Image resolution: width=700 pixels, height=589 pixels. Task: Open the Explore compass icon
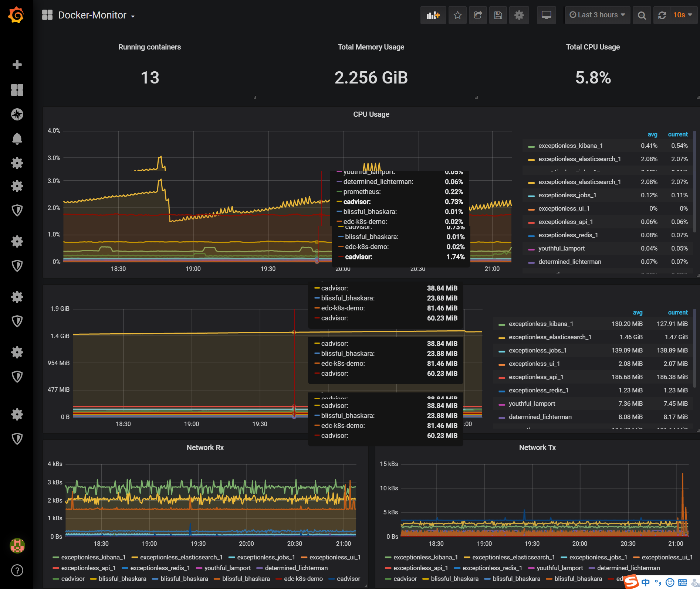[x=17, y=115]
